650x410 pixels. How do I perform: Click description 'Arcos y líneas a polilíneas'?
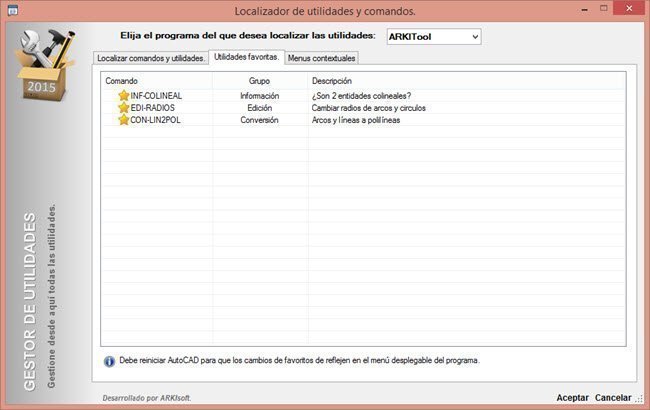click(x=356, y=120)
